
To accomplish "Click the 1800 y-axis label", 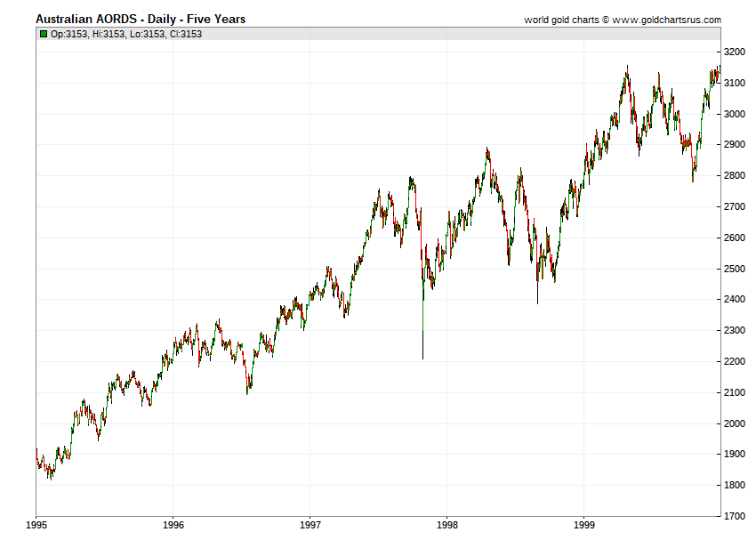I will [735, 486].
